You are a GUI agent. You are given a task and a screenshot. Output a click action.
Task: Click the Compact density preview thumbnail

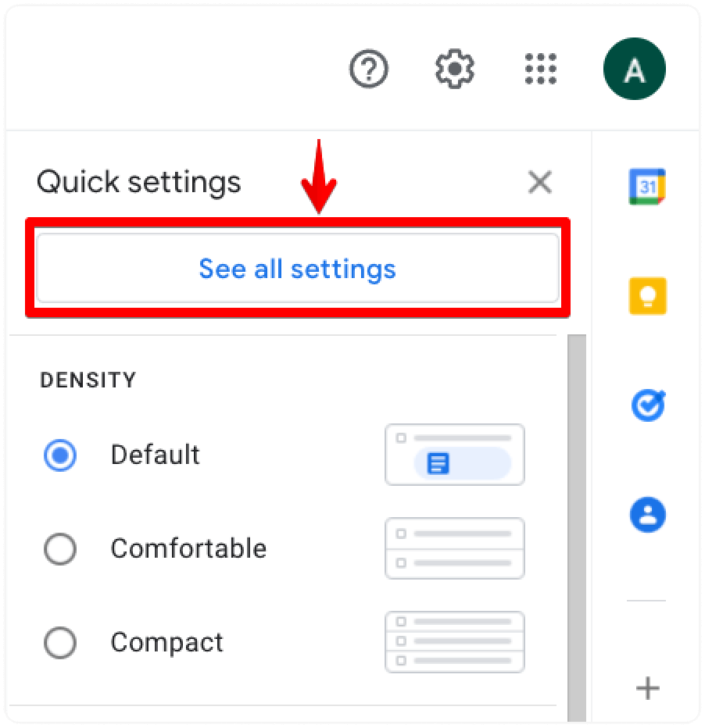tap(455, 642)
